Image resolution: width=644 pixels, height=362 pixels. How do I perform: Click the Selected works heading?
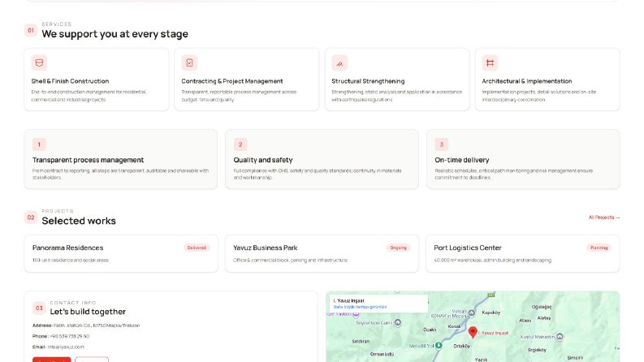click(79, 221)
